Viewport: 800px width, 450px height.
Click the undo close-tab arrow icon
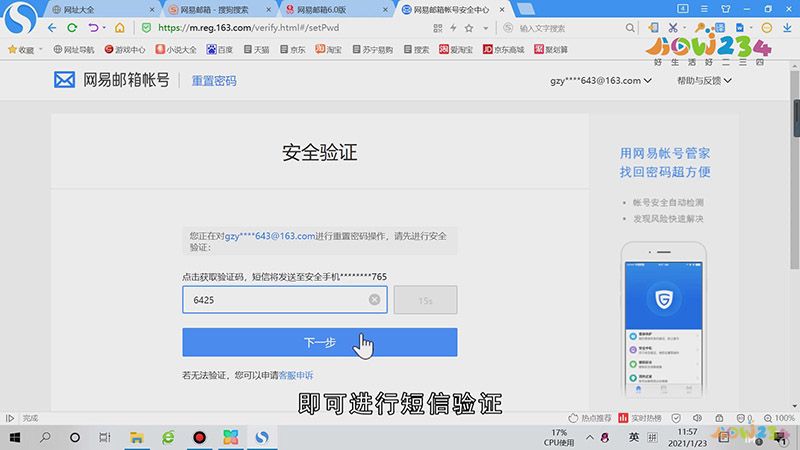tap(92, 28)
